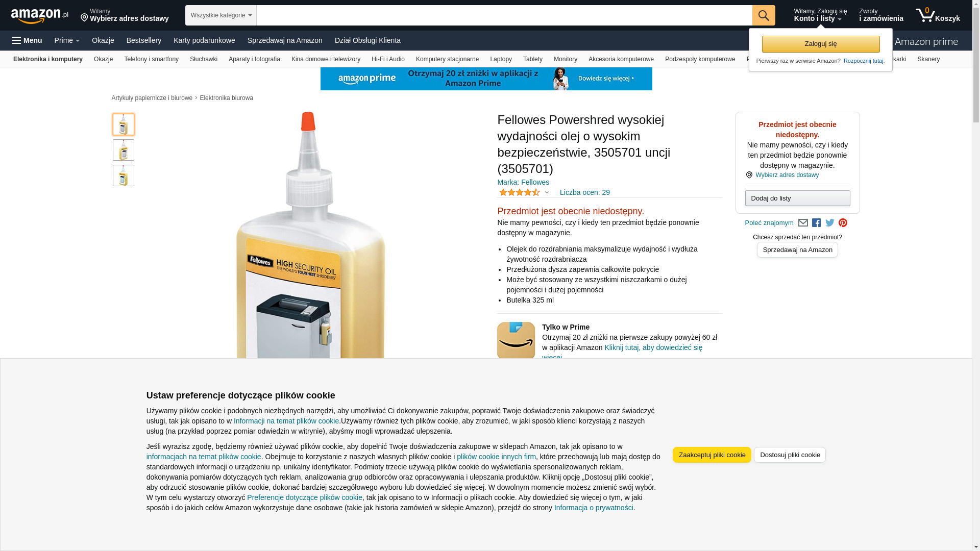980x551 pixels.
Task: Expand the Wszystkie kategorie search dropdown
Action: [x=220, y=15]
